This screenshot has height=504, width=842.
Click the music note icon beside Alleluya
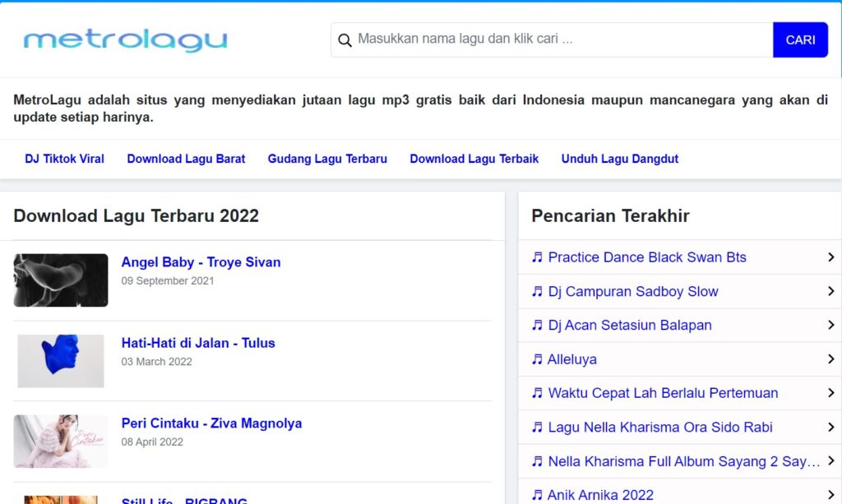click(x=537, y=359)
